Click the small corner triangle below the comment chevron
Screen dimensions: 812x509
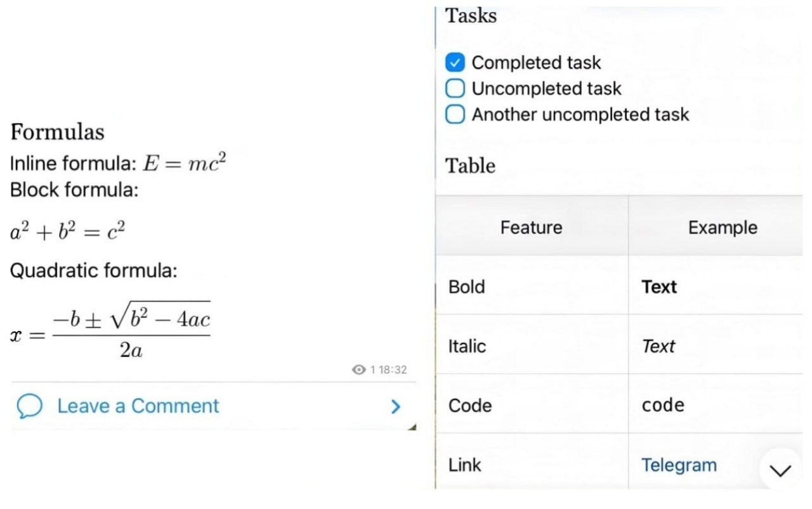[412, 427]
